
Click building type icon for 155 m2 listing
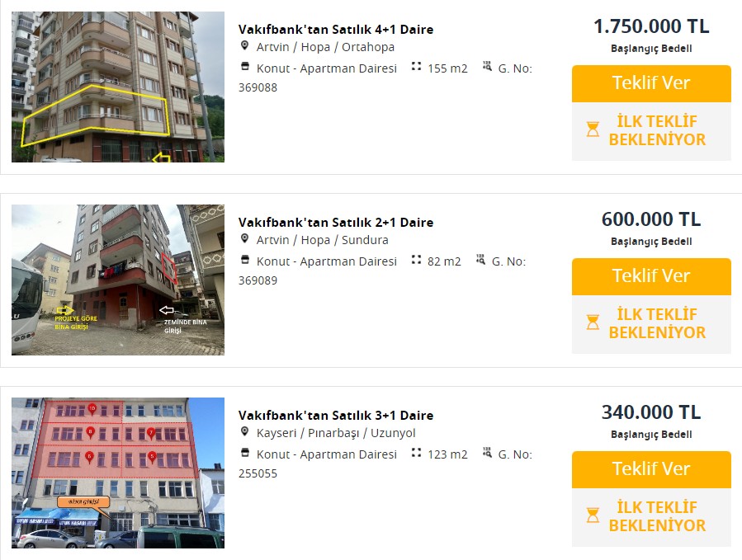tap(244, 68)
